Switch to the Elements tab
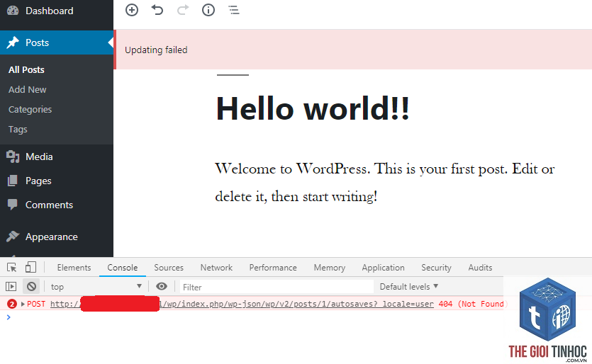Viewport: 592px width, 364px height. (x=74, y=268)
